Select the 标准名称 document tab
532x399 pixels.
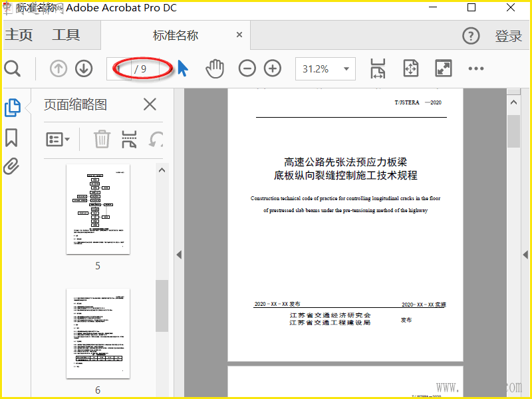[x=176, y=35]
